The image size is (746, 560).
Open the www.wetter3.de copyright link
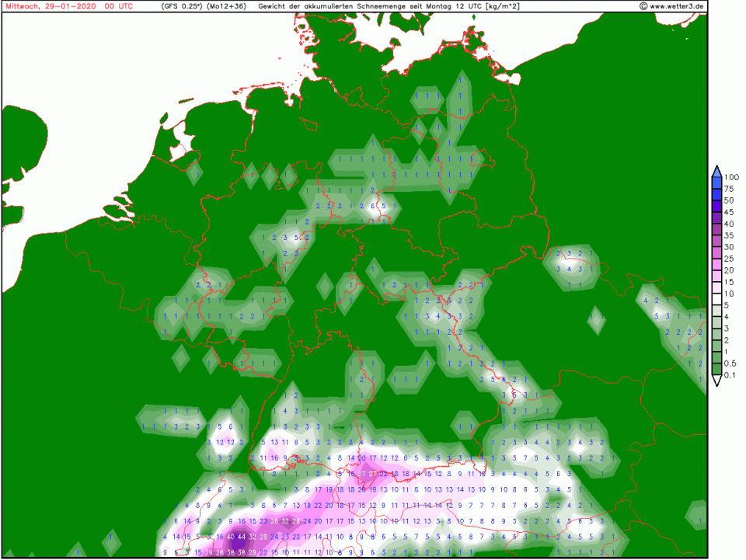tap(672, 5)
